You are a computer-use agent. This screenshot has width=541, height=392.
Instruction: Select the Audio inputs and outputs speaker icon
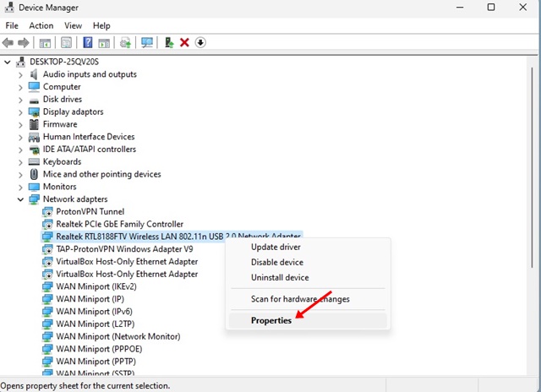tap(34, 74)
